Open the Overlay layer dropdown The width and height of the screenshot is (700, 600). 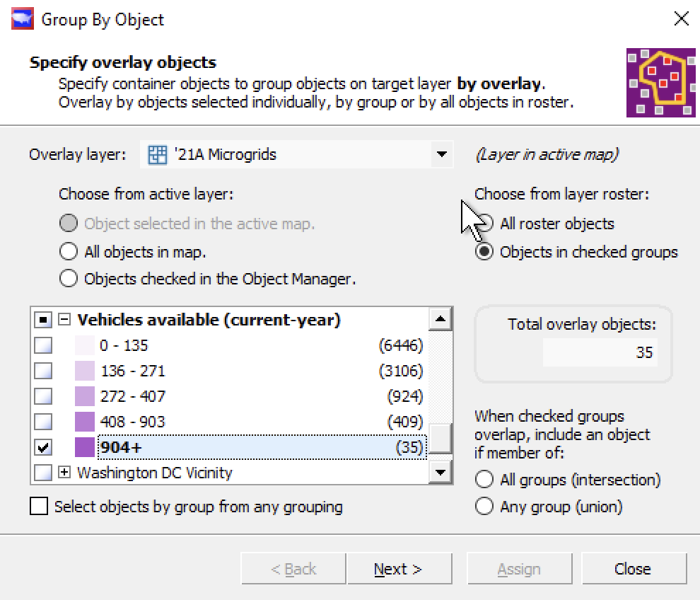coord(442,155)
